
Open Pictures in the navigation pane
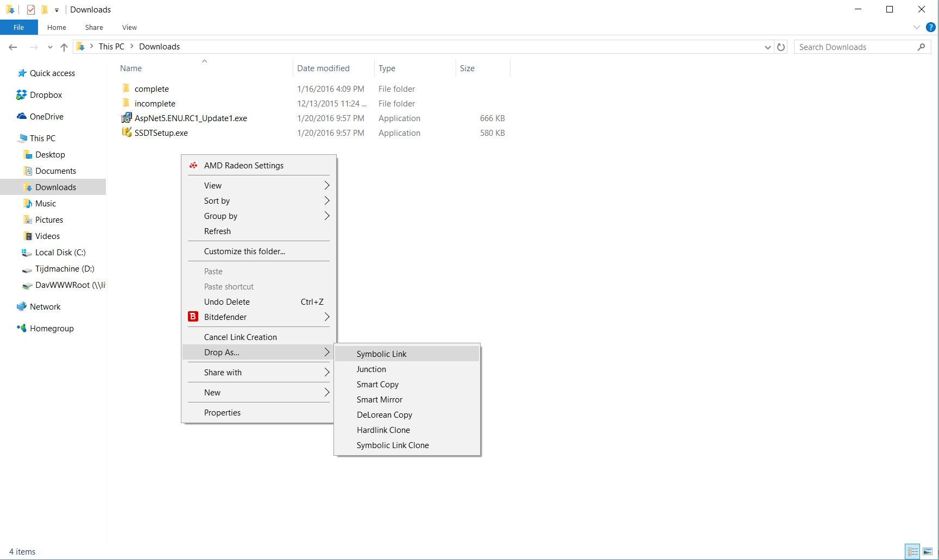click(x=49, y=220)
